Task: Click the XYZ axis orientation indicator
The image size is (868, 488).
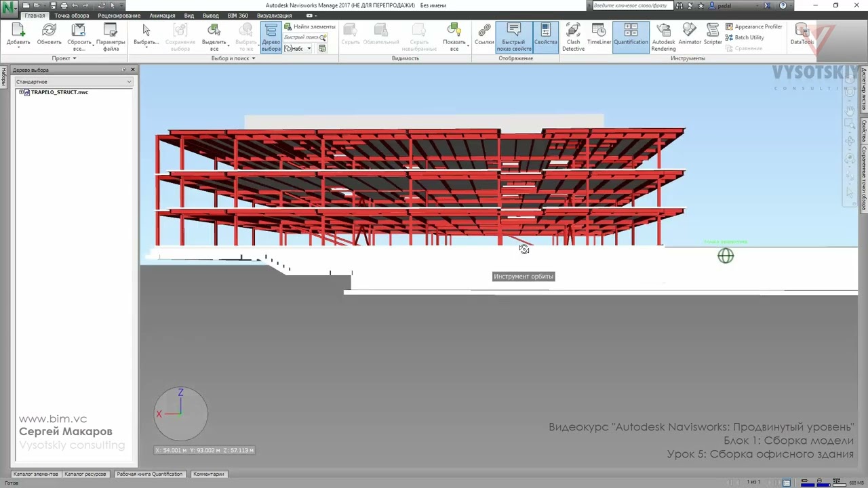Action: coord(180,413)
